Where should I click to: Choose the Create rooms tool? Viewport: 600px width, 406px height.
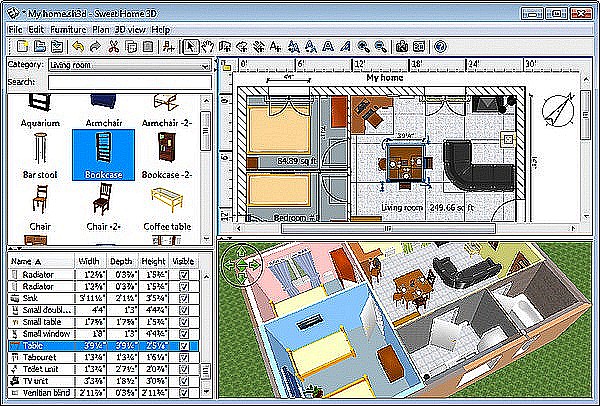click(242, 47)
